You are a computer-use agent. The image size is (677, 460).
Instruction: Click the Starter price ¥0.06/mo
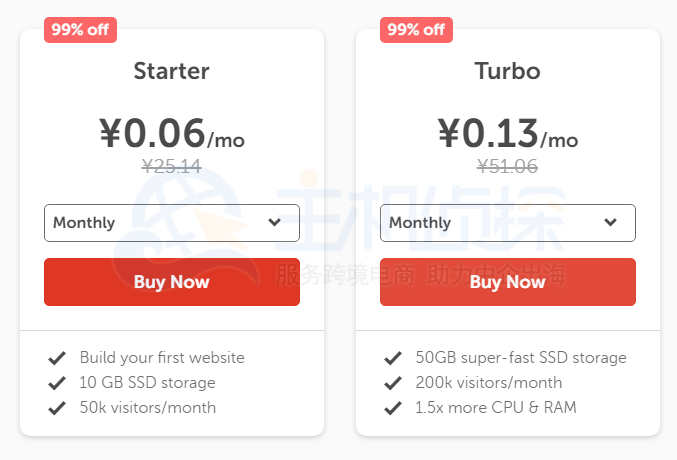click(172, 133)
